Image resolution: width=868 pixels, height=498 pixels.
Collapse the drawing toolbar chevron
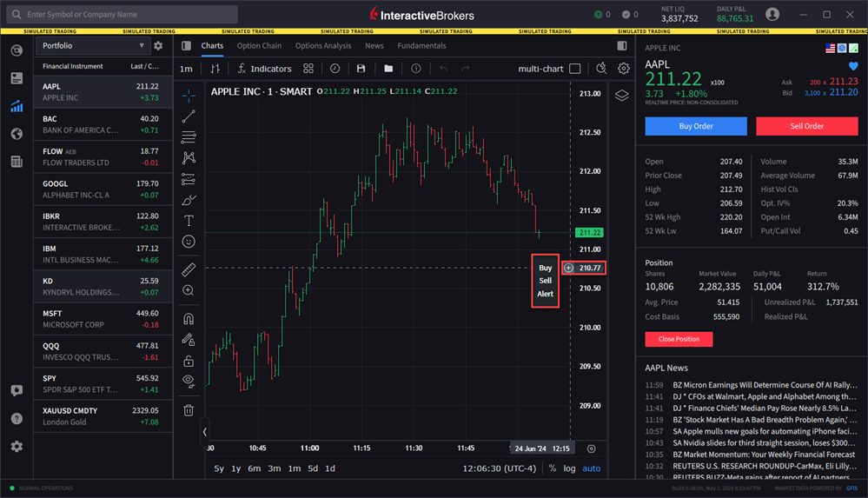point(204,432)
